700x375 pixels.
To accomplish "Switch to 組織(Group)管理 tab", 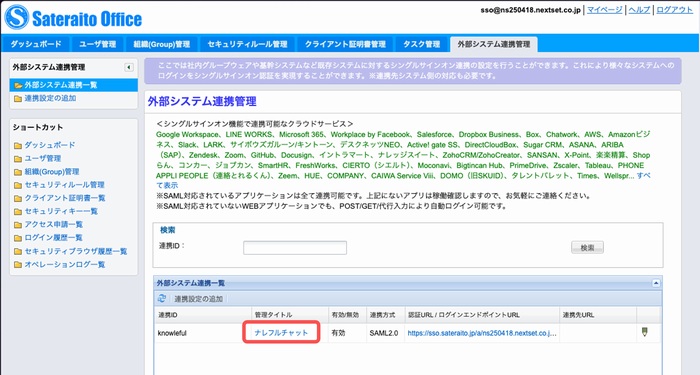I will (x=162, y=44).
